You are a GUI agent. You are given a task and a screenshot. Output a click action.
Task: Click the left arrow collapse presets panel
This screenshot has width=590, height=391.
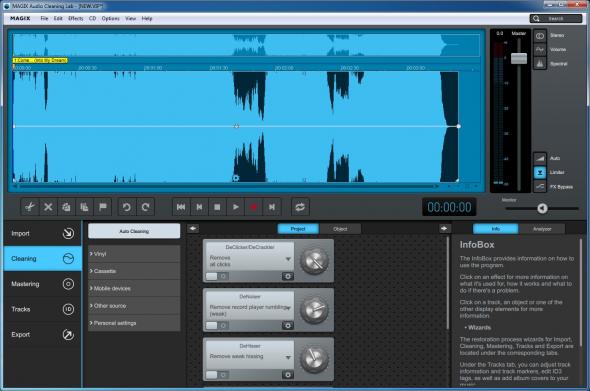193,228
